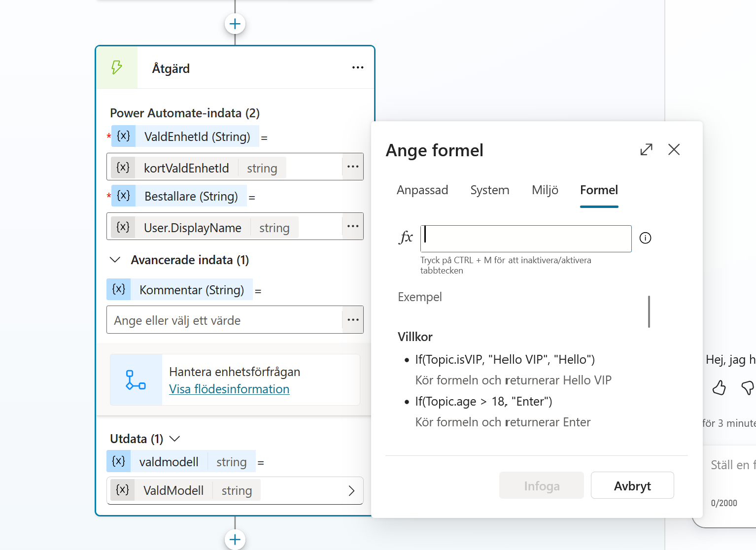The height and width of the screenshot is (550, 756).
Task: Click the lightning bolt action icon
Action: click(117, 68)
